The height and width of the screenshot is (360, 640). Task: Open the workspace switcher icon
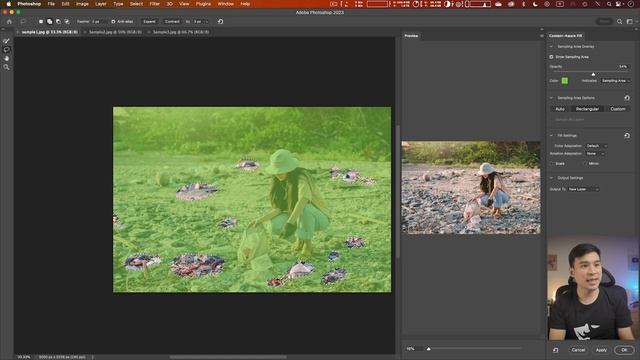coord(629,21)
